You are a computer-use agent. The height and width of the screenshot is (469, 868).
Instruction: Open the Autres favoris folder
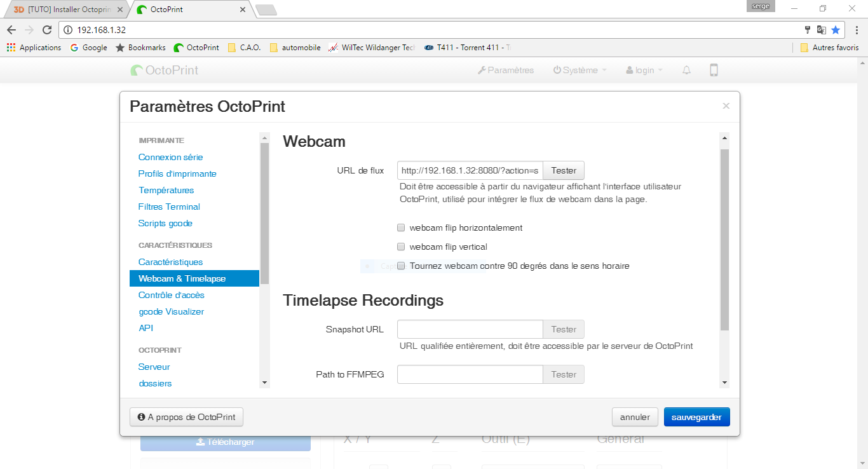tap(829, 48)
